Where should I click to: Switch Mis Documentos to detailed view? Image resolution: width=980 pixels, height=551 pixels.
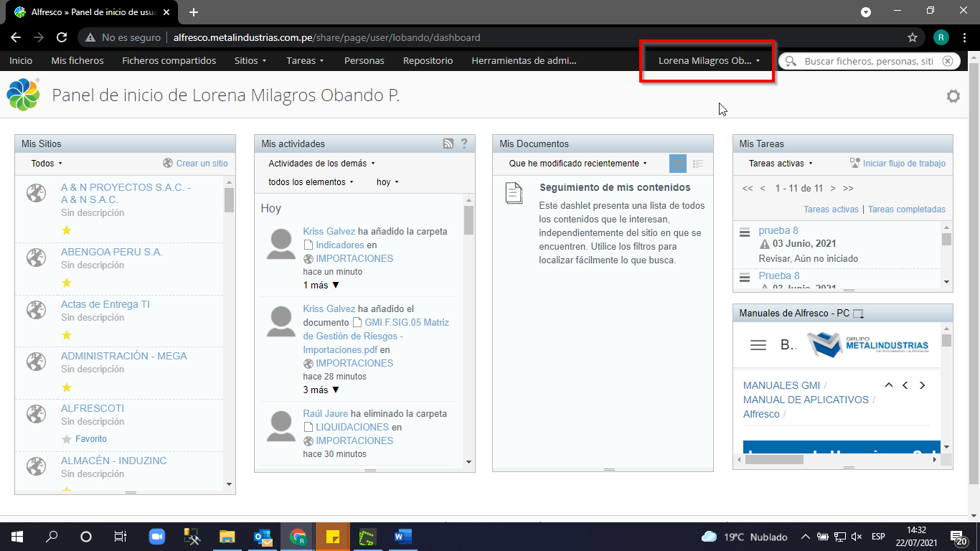698,164
